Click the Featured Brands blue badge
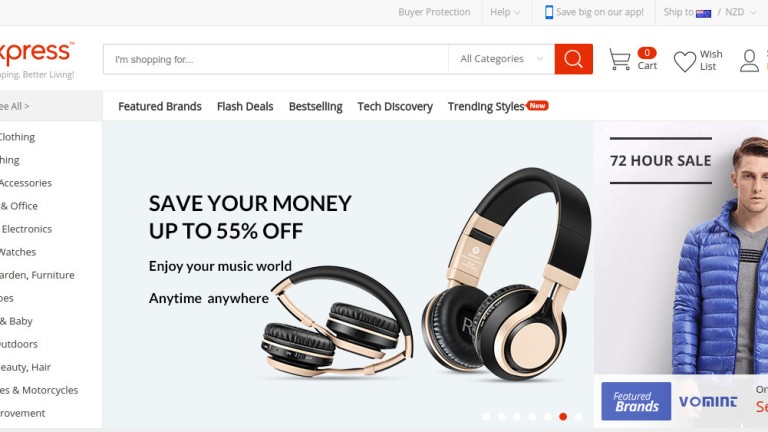Screen dimensions: 768x432 click(636, 401)
